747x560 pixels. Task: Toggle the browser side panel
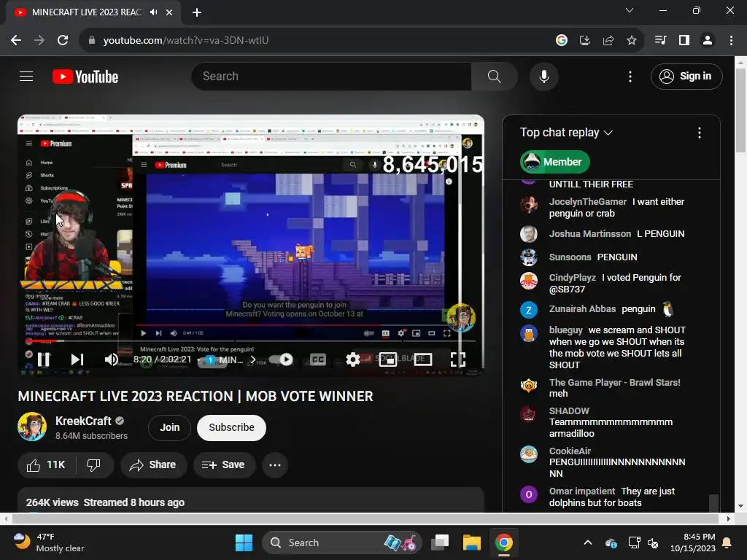[684, 41]
